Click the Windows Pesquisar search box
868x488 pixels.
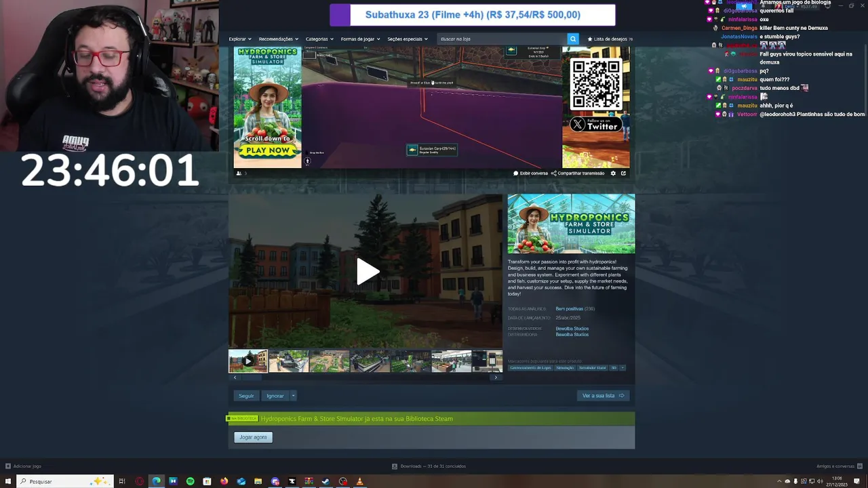(x=64, y=481)
